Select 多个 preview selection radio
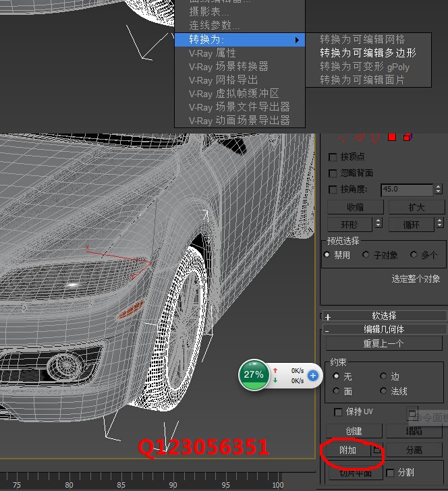The width and height of the screenshot is (448, 491). pyautogui.click(x=414, y=254)
